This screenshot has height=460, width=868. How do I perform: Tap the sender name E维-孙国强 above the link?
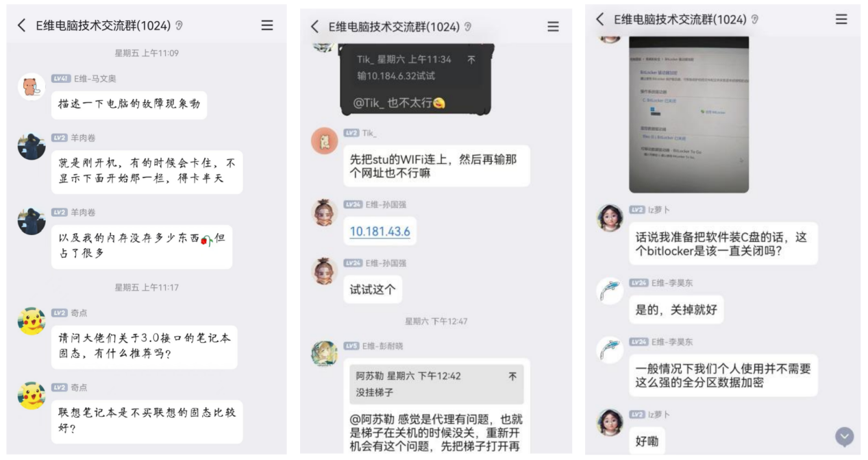pos(386,204)
